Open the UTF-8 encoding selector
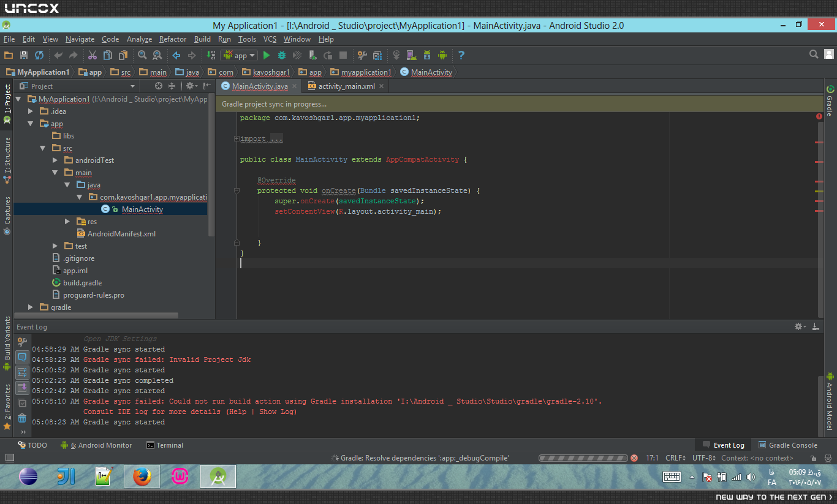The image size is (837, 504). (704, 458)
